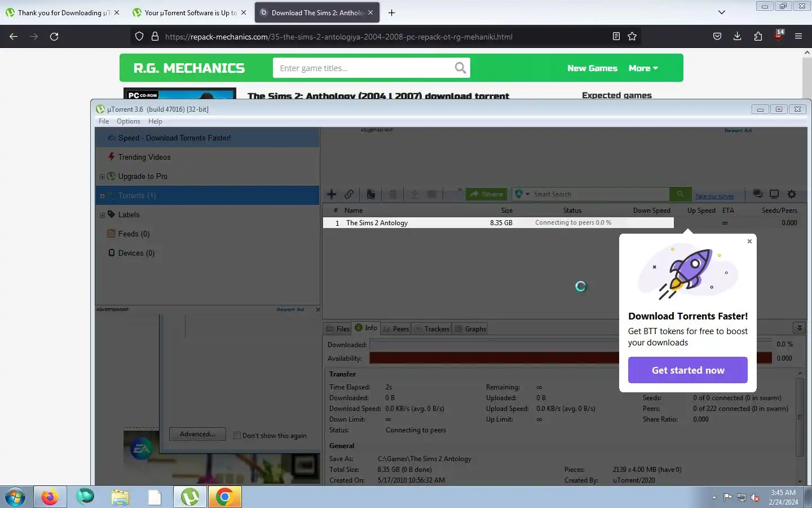
Task: Click the tracking protection shield icon in address bar
Action: coord(139,37)
